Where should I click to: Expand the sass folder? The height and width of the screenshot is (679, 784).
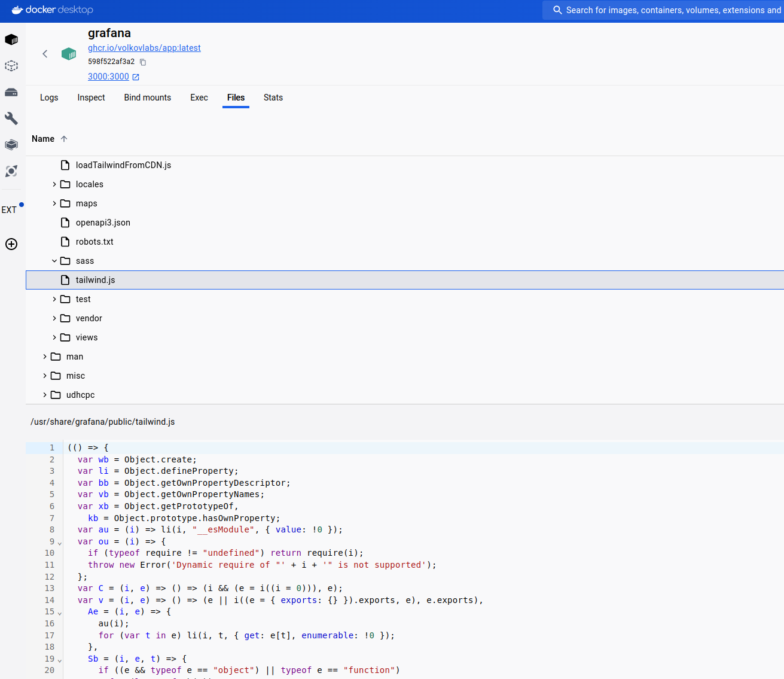pyautogui.click(x=54, y=260)
